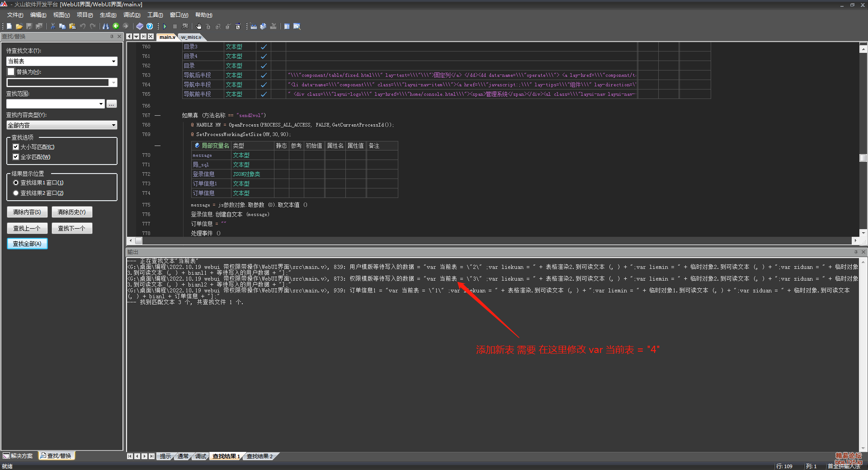Click the editor horizontal scrollbar right arrow

point(855,240)
